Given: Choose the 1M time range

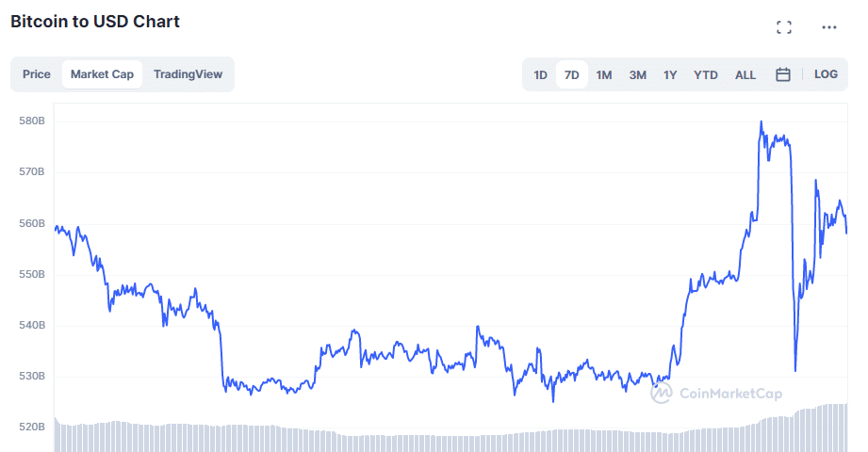Looking at the screenshot, I should click(x=604, y=74).
